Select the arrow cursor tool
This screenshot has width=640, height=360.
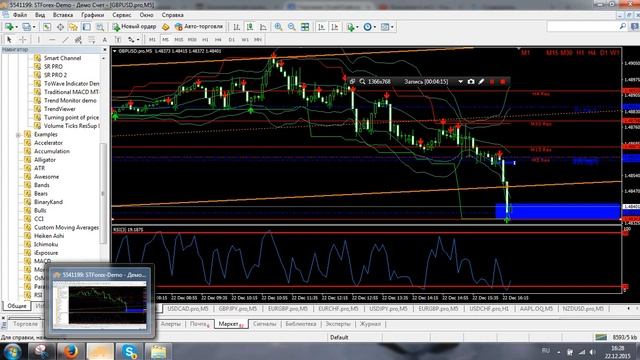[x=9, y=40]
